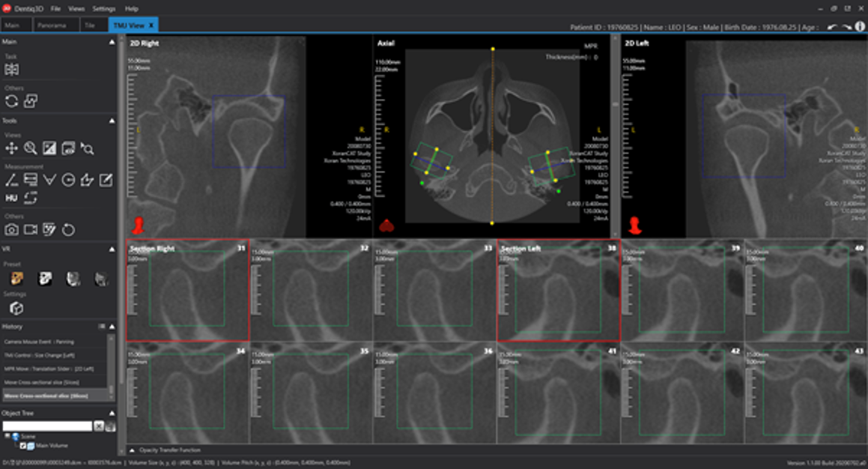The height and width of the screenshot is (469, 868).
Task: Click the TMJ task icon under Main
Action: tap(11, 70)
